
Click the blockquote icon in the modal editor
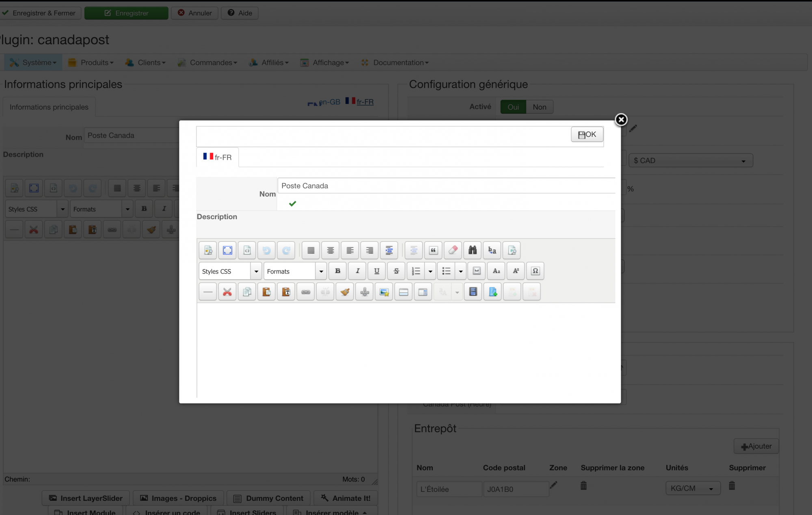coord(433,250)
